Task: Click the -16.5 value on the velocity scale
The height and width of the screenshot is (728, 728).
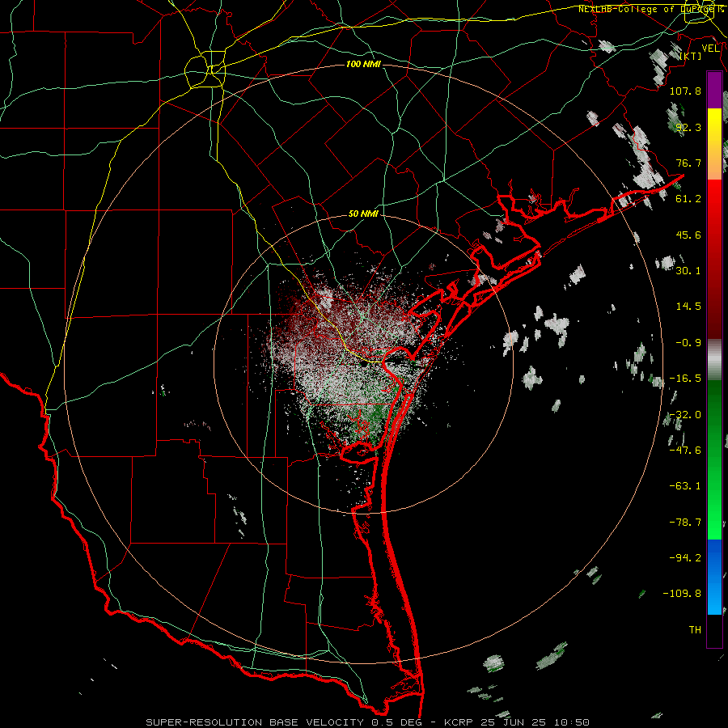Action: pos(685,379)
